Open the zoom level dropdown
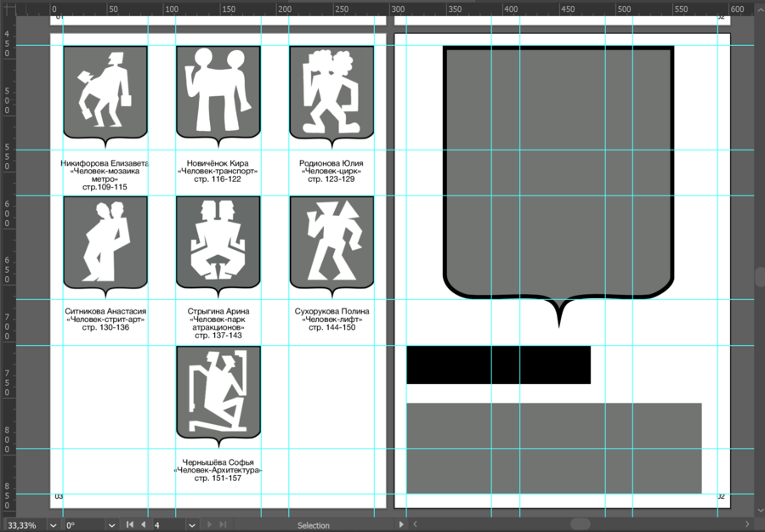The width and height of the screenshot is (765, 532). [53, 525]
